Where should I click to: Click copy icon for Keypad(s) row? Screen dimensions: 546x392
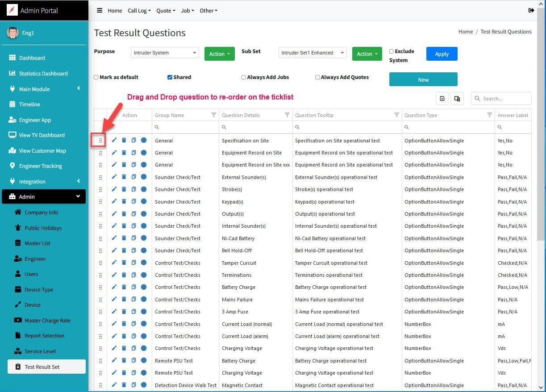(133, 201)
